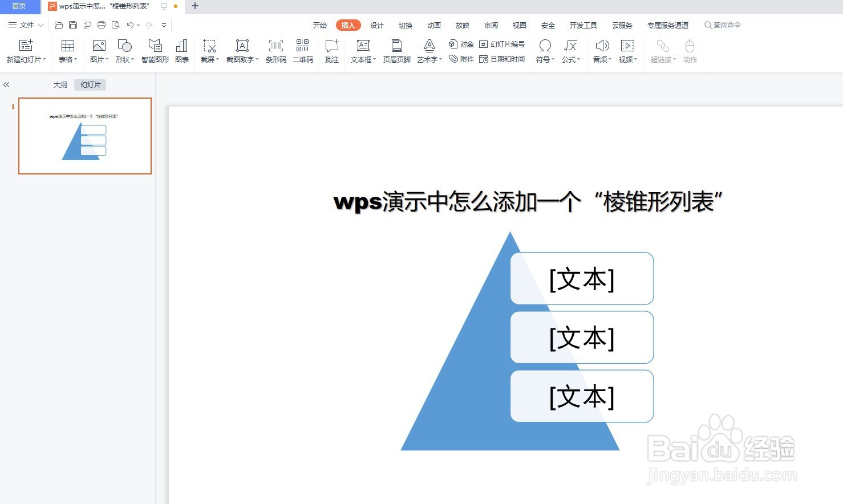Click the hyperlink (超链接) icon
Image resolution: width=843 pixels, height=504 pixels.
point(662,46)
